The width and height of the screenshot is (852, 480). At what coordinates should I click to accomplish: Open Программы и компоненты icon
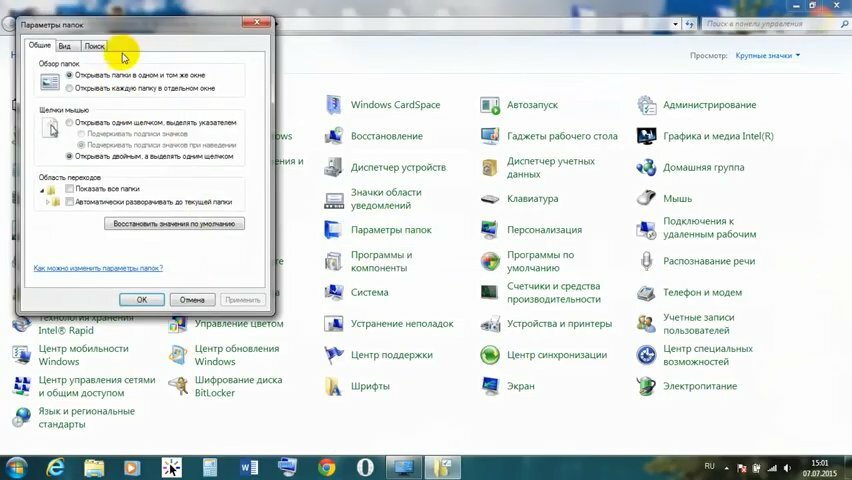coord(333,261)
